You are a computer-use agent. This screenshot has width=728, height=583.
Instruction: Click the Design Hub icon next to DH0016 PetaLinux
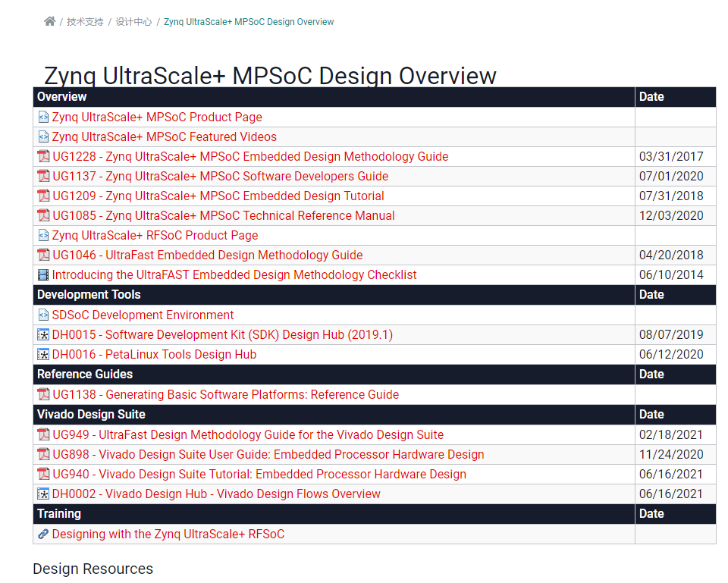point(43,353)
